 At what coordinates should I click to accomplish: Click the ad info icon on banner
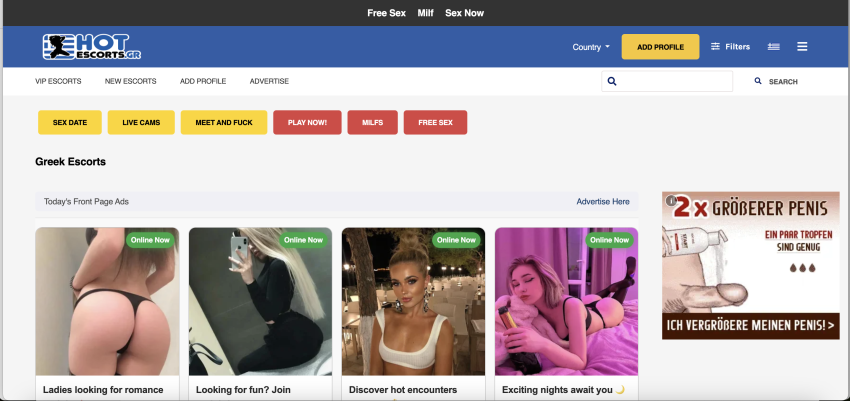671,200
